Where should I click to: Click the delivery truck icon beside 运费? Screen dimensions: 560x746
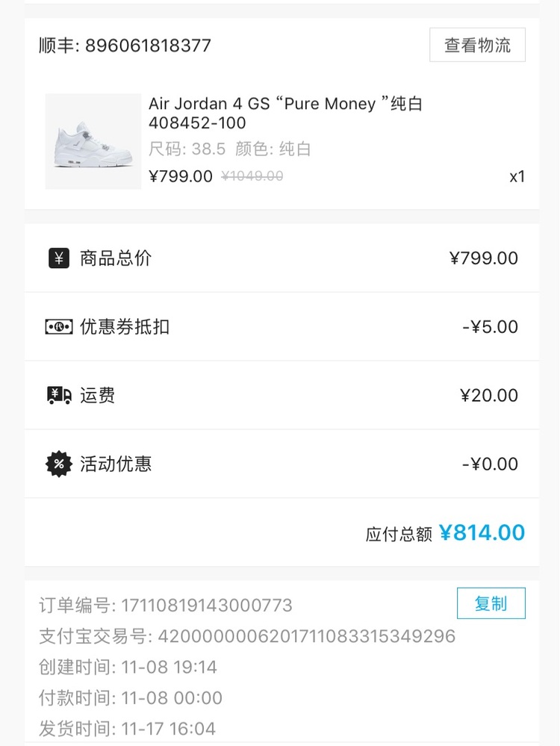(59, 395)
